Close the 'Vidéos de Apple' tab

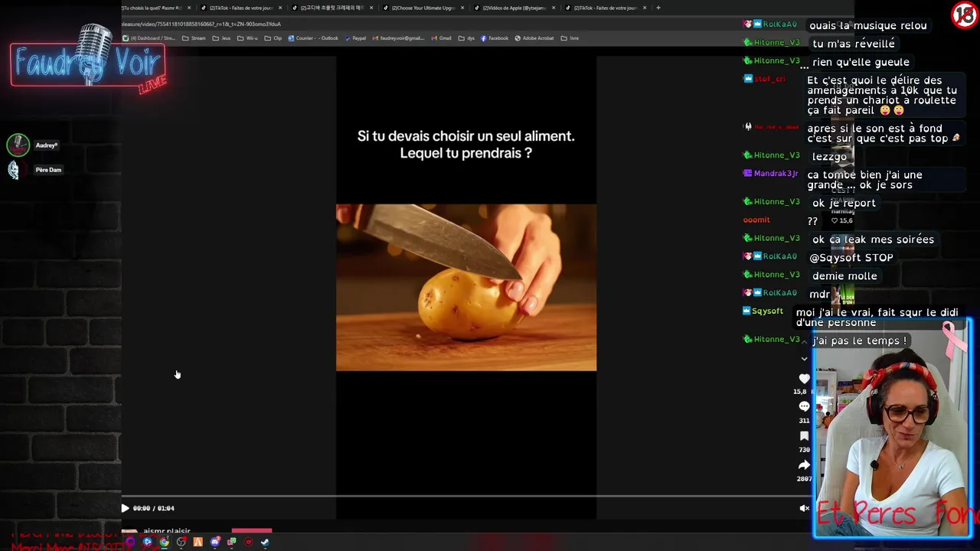pos(554,8)
